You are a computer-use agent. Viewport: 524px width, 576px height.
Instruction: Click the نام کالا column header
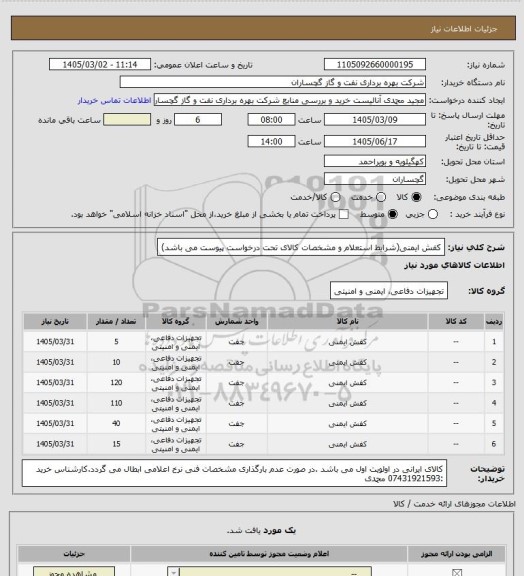[x=348, y=321]
